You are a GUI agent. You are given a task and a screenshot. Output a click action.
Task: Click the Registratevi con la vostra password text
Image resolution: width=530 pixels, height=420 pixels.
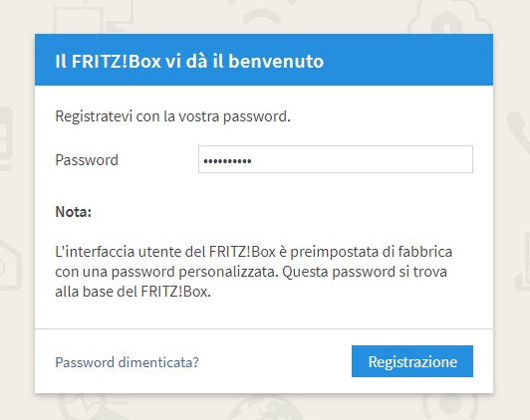click(x=172, y=116)
